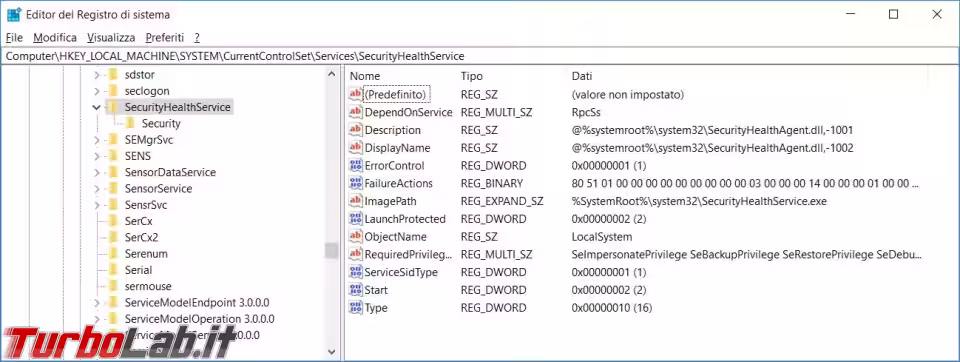Select the ObjectName string value icon
The image size is (960, 362).
pos(356,236)
